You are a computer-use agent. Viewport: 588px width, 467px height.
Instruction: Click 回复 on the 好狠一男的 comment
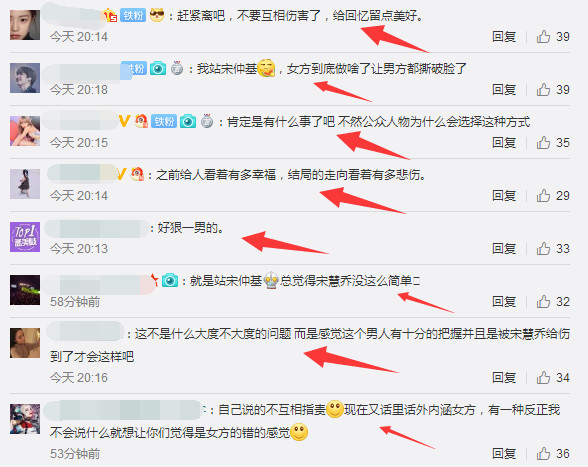(x=504, y=248)
